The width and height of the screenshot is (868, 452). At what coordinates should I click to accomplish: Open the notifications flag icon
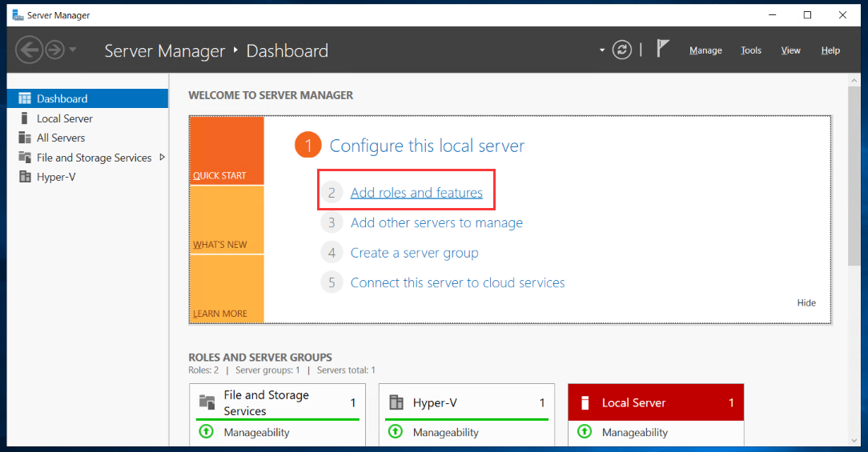[x=663, y=49]
